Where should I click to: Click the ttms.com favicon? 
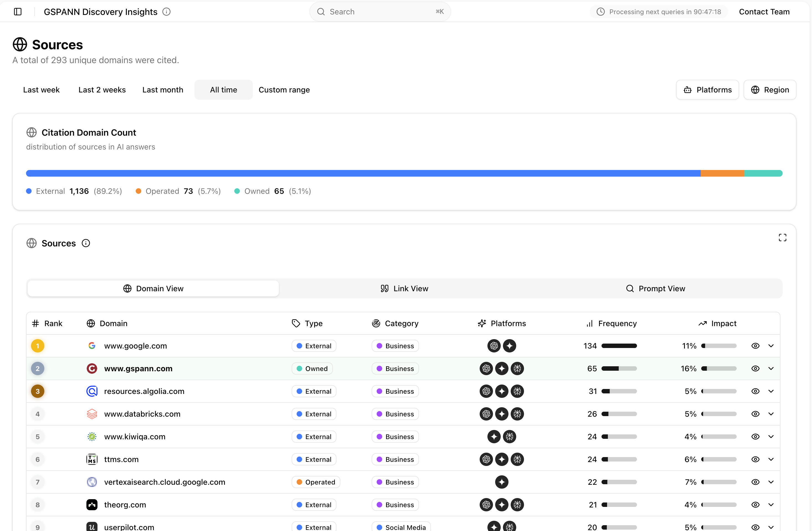click(x=92, y=459)
